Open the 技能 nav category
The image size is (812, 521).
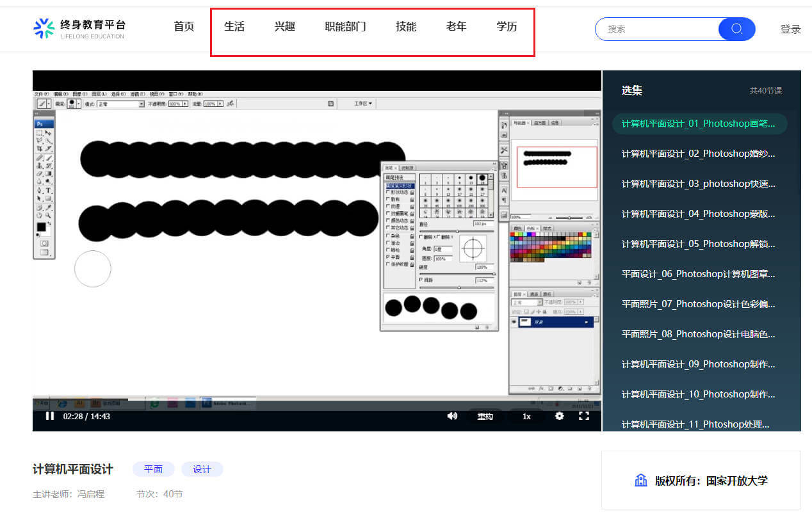coord(406,27)
